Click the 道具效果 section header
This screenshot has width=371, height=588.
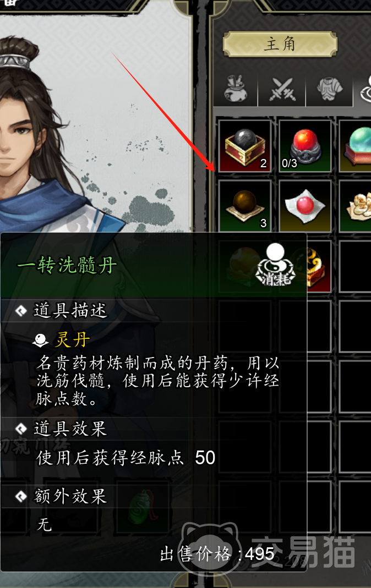(70, 428)
